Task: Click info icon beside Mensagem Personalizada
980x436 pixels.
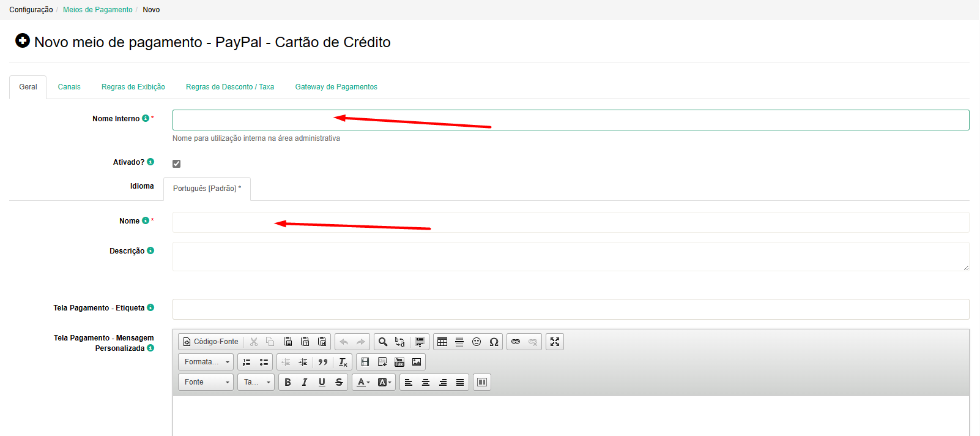Action: point(150,348)
